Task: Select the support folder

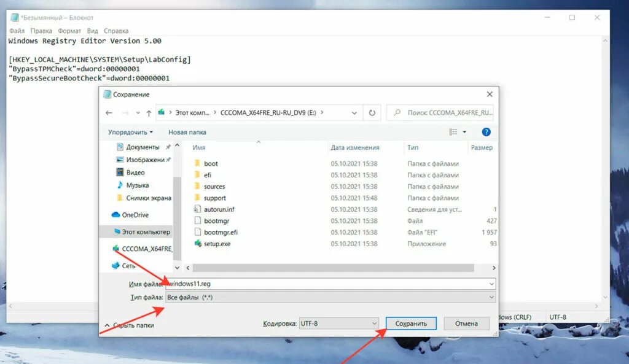Action: click(214, 198)
